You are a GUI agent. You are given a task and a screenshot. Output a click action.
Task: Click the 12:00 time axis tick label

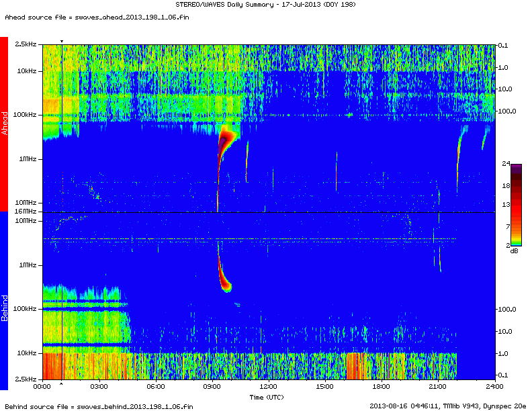(x=269, y=386)
